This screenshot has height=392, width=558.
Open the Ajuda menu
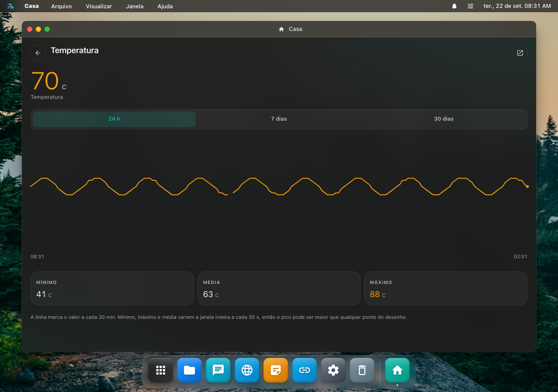tap(165, 6)
